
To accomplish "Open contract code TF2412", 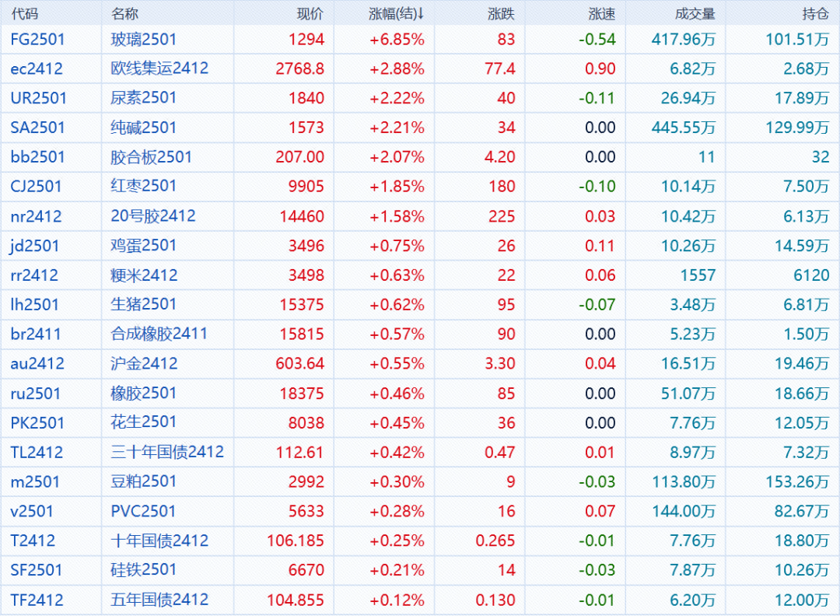I will click(x=37, y=600).
